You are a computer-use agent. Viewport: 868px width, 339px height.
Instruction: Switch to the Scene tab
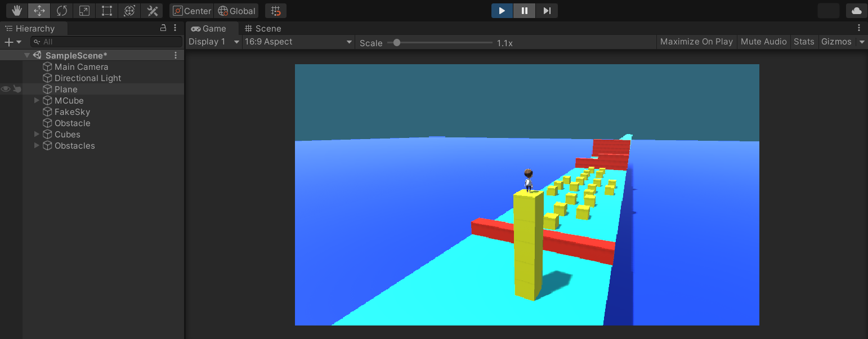262,28
